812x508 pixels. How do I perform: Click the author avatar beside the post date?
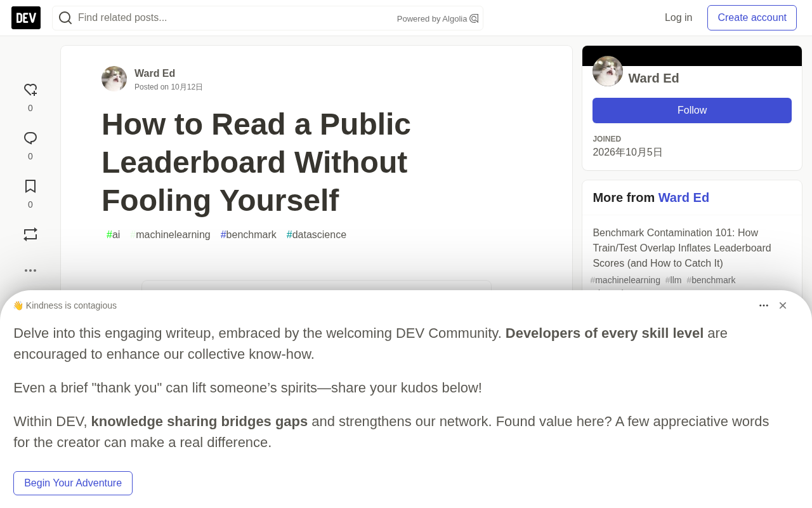114,79
